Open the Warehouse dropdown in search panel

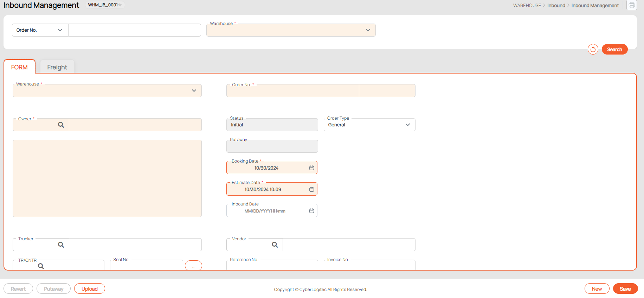coord(291,30)
